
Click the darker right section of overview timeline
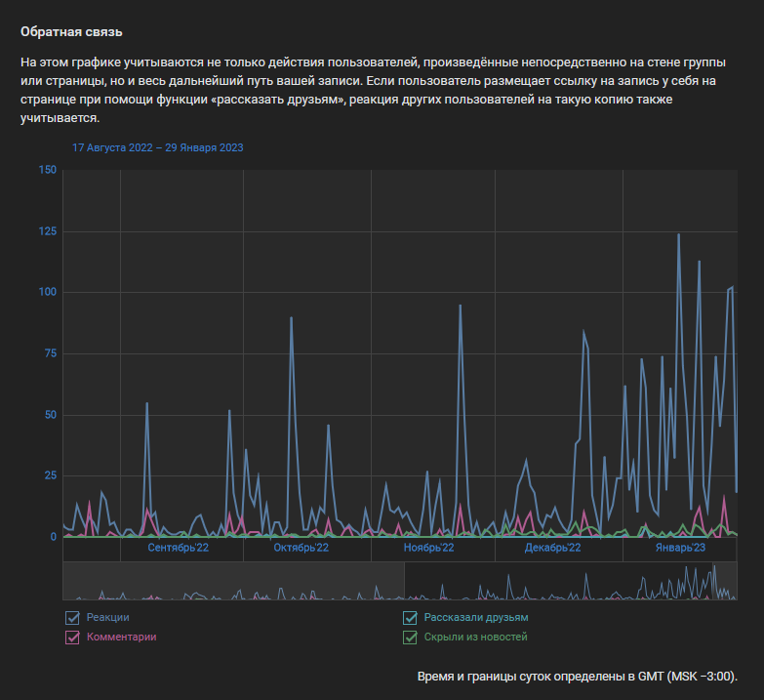point(570,581)
